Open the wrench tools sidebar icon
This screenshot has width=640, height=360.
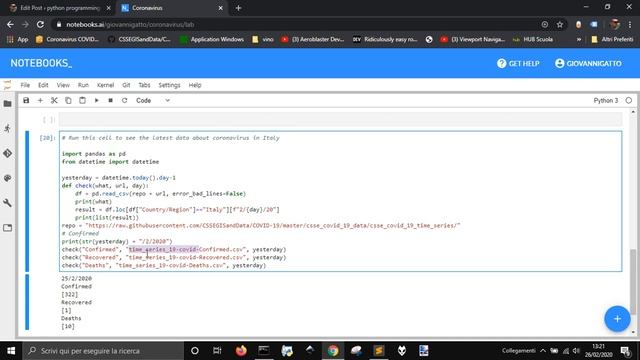[7, 203]
